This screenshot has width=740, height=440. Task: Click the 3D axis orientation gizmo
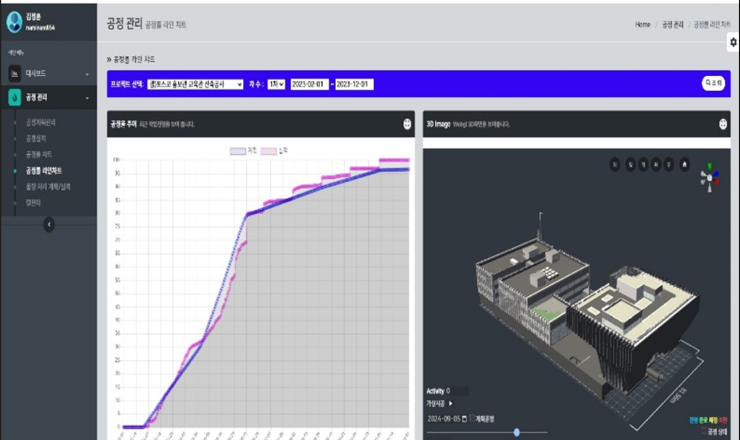coord(709,177)
